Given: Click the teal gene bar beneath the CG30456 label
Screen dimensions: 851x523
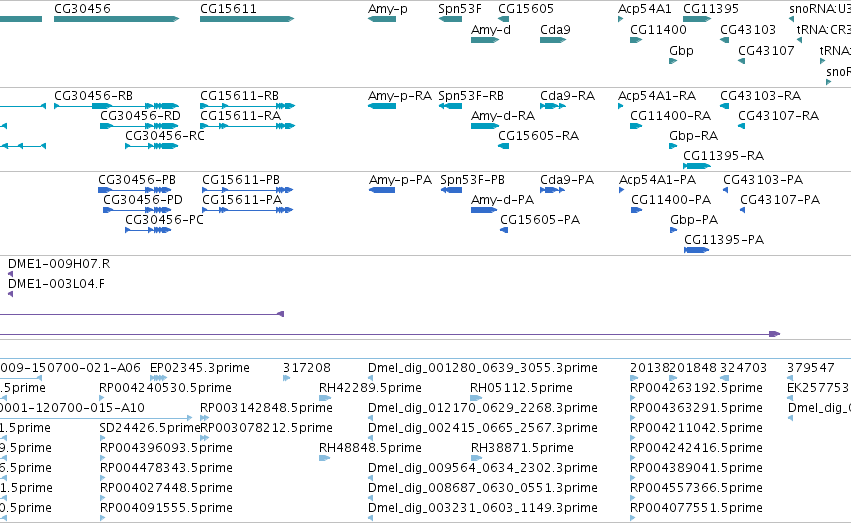Looking at the screenshot, I should coord(116,19).
